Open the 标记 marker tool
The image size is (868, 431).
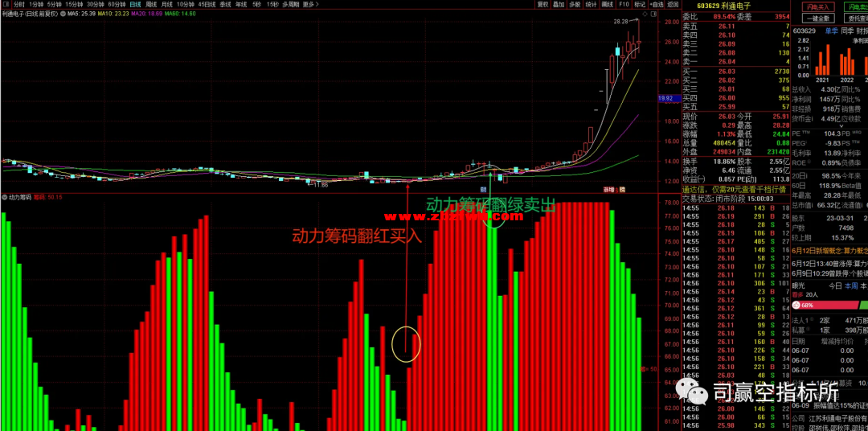640,4
